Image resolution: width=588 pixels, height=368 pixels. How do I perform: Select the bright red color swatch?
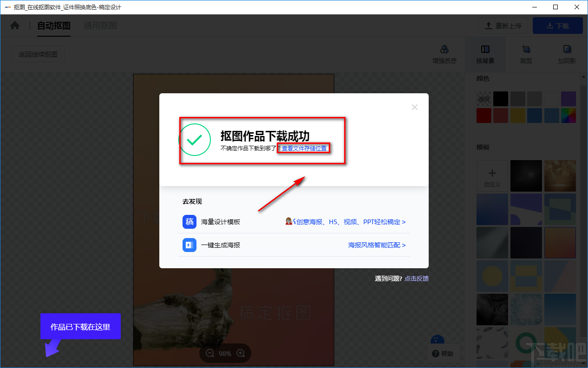[484, 116]
